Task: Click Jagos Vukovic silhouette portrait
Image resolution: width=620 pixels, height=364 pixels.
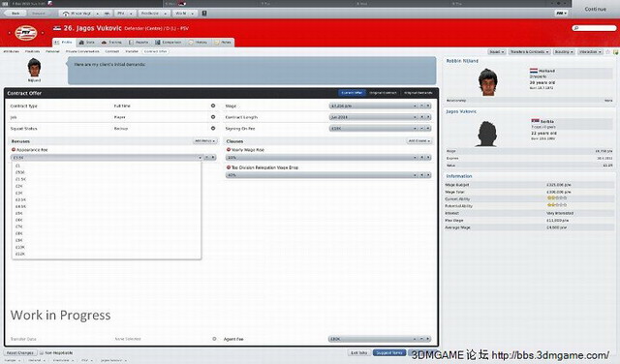Action: pyautogui.click(x=486, y=134)
